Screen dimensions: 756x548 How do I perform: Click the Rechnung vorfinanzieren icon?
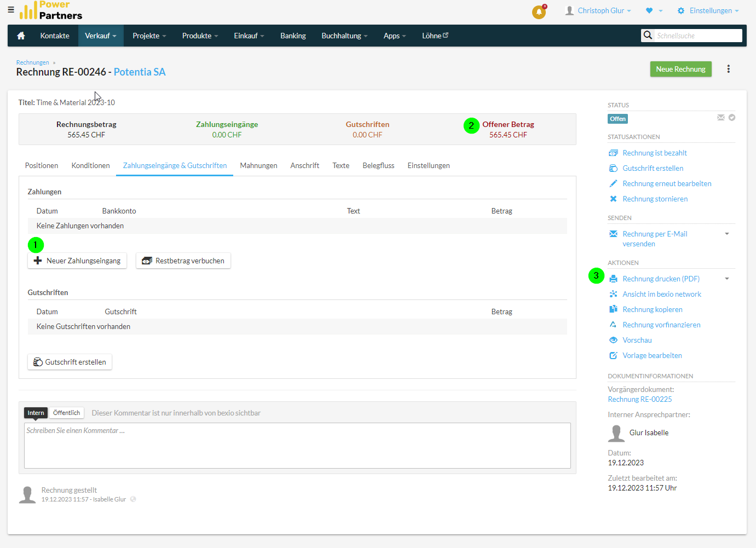point(614,325)
